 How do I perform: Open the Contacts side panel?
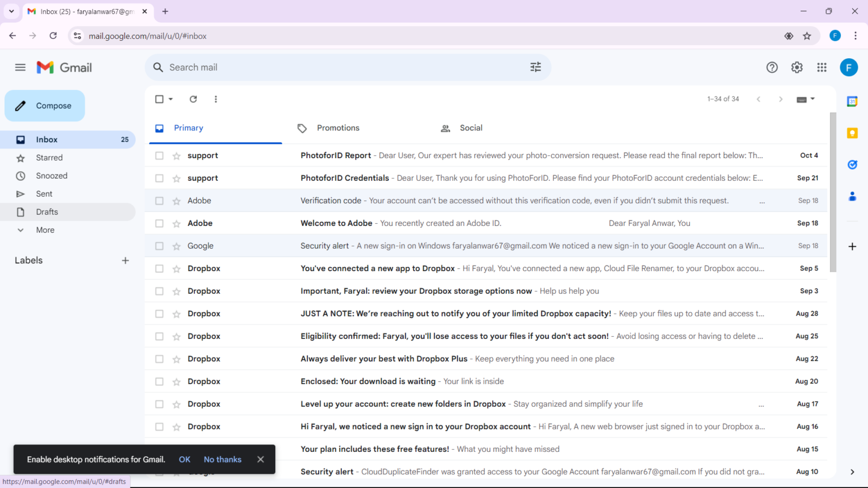pos(852,196)
